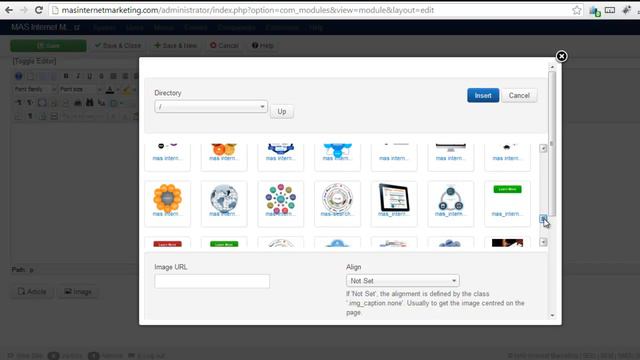Click the green Save button in the background
This screenshot has width=640, height=360.
click(48, 46)
